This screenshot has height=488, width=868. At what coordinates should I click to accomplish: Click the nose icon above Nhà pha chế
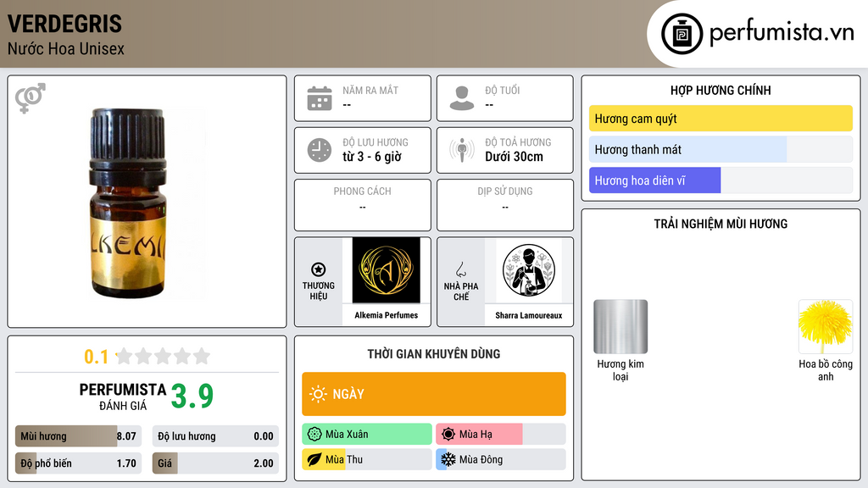pos(460,269)
